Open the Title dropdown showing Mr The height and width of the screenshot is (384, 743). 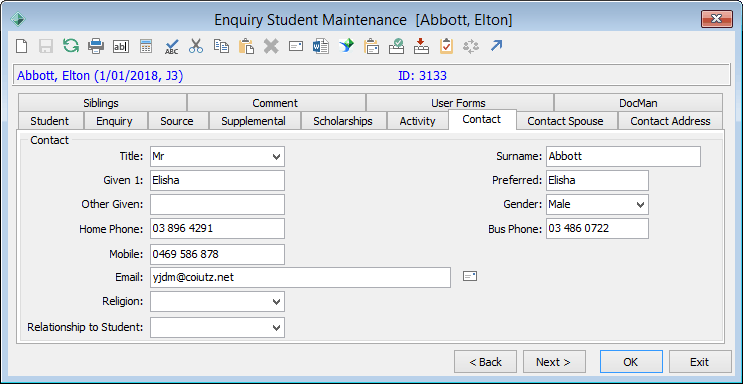click(x=217, y=156)
